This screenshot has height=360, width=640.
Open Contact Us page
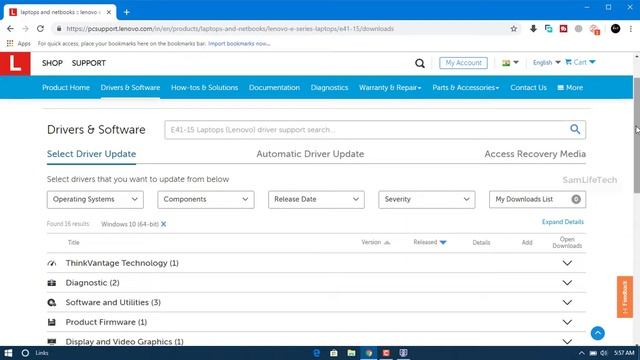[x=528, y=87]
